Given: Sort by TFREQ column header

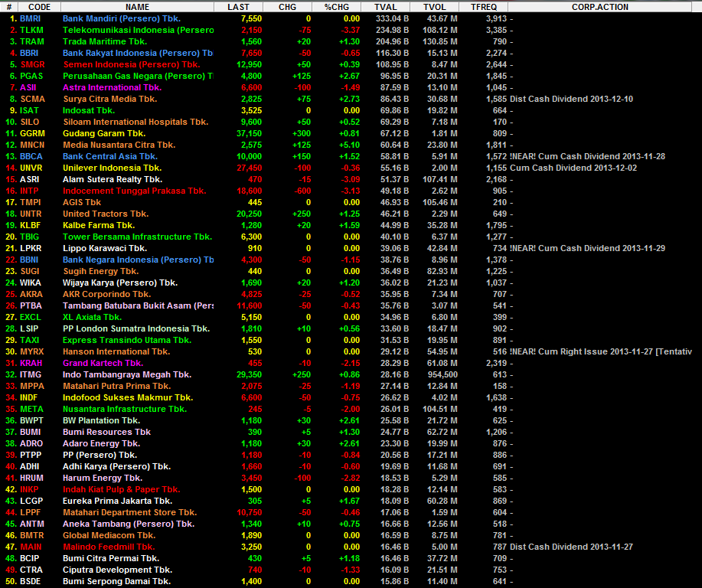Looking at the screenshot, I should pyautogui.click(x=484, y=7).
